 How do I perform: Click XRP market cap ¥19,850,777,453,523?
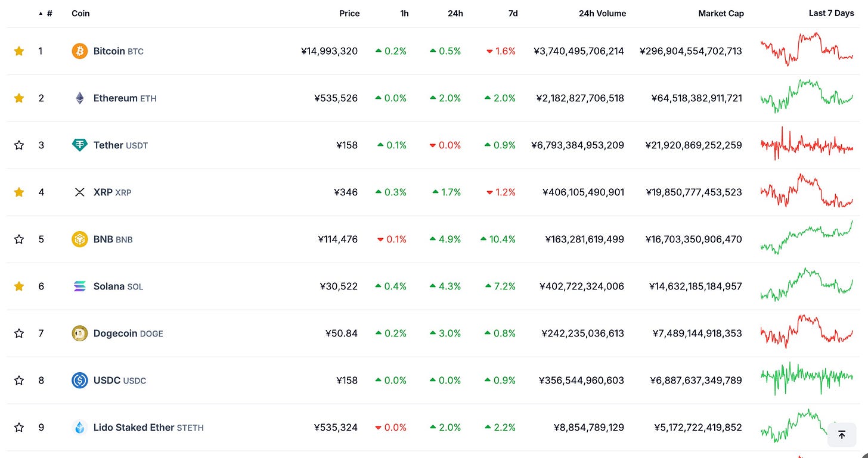pyautogui.click(x=694, y=192)
